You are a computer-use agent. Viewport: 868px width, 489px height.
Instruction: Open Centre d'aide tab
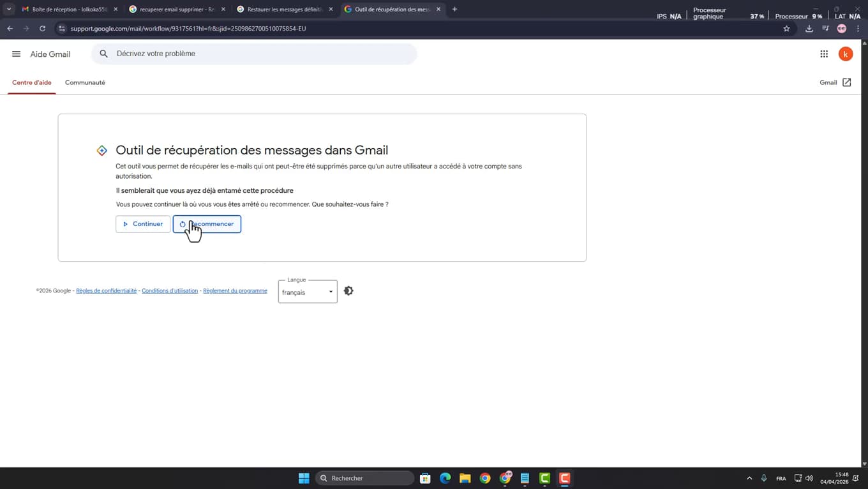click(x=32, y=83)
